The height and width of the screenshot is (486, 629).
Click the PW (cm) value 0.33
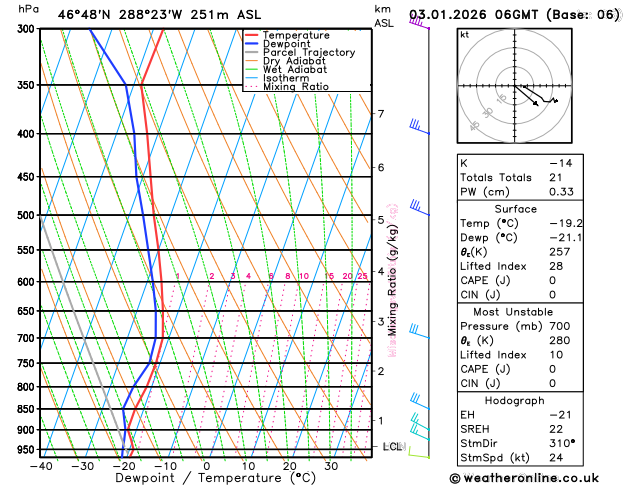point(561,192)
